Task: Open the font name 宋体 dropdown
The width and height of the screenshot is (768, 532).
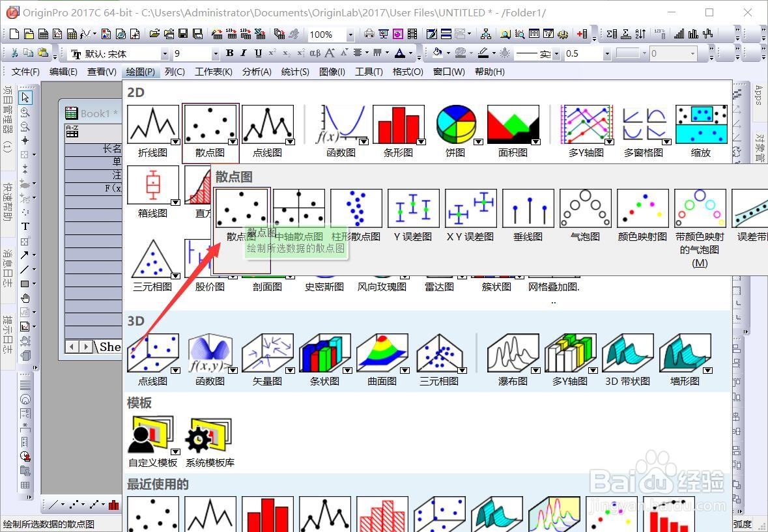Action: [165, 53]
